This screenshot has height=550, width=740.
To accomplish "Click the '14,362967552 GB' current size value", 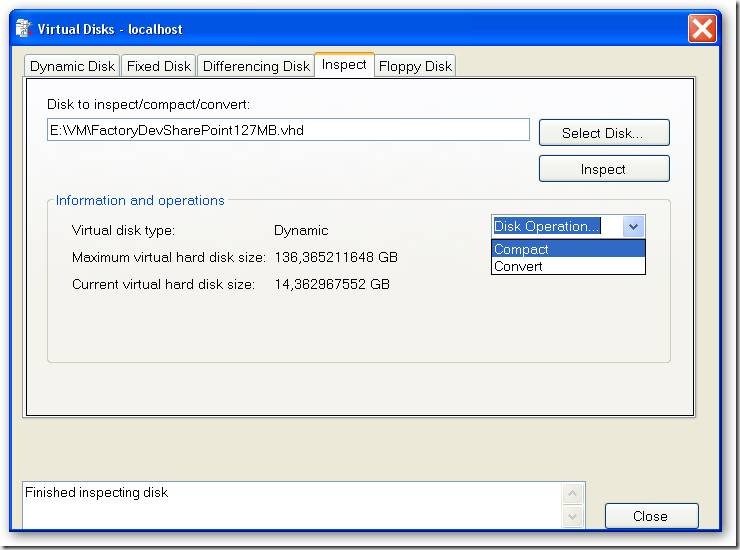I will [x=332, y=284].
